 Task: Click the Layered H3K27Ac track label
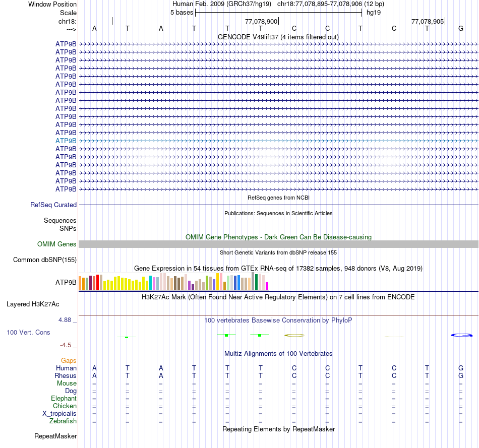(33, 304)
